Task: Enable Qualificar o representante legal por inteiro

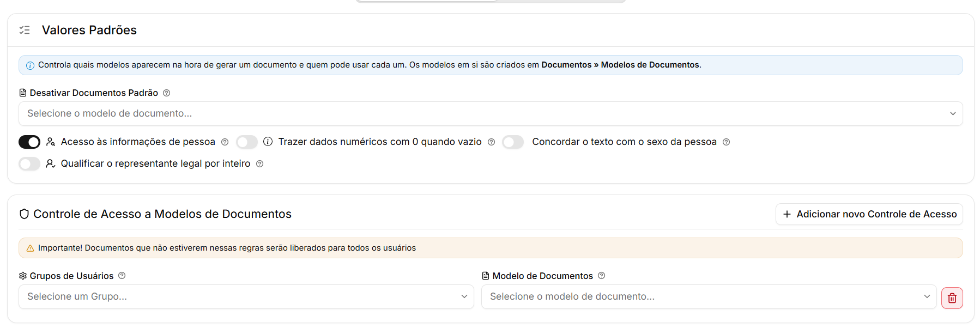Action: pos(29,164)
